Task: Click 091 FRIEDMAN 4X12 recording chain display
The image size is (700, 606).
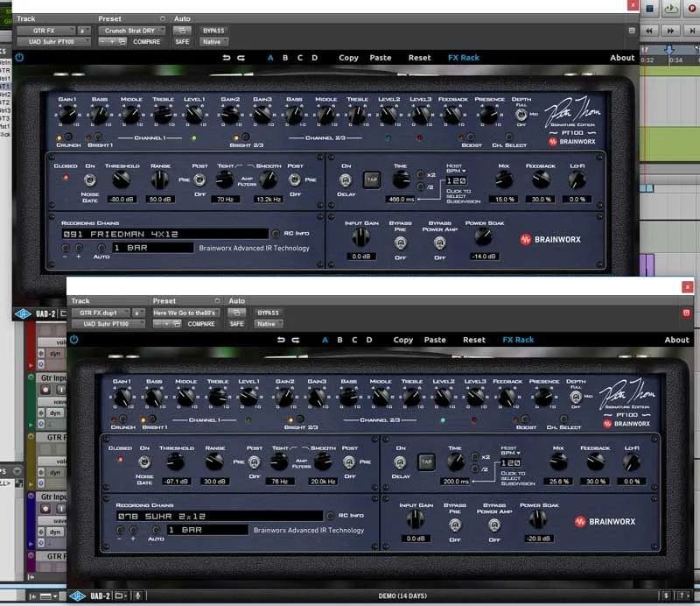Action: pyautogui.click(x=164, y=234)
